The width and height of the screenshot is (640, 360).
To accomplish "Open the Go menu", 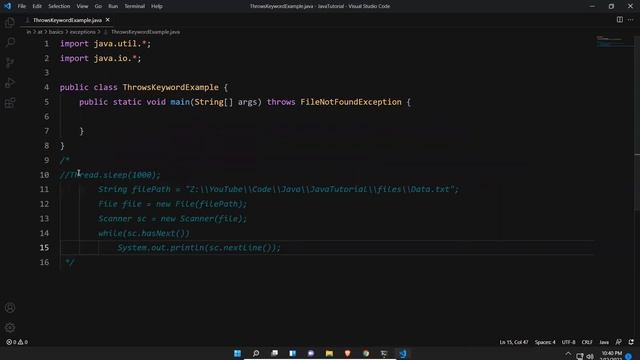I will (x=98, y=6).
